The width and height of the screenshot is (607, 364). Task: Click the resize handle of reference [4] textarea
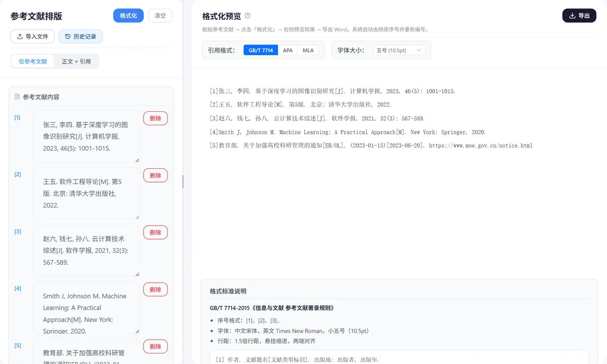point(137,332)
